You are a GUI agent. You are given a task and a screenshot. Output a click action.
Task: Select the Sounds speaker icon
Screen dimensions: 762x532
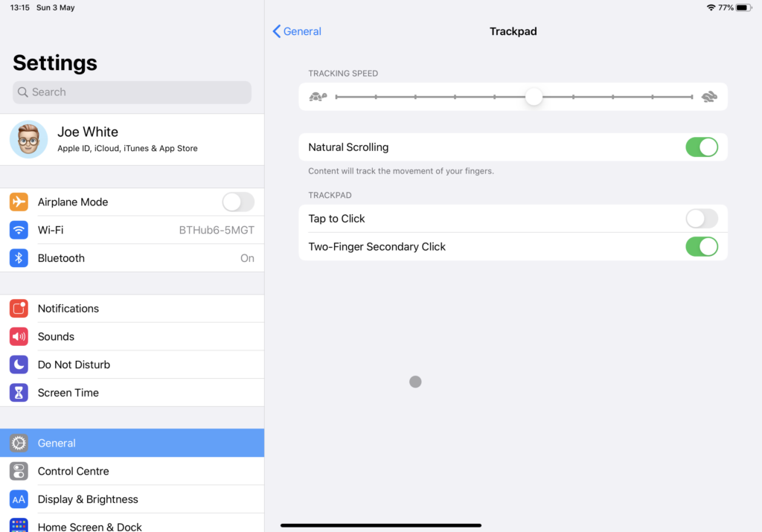click(19, 336)
